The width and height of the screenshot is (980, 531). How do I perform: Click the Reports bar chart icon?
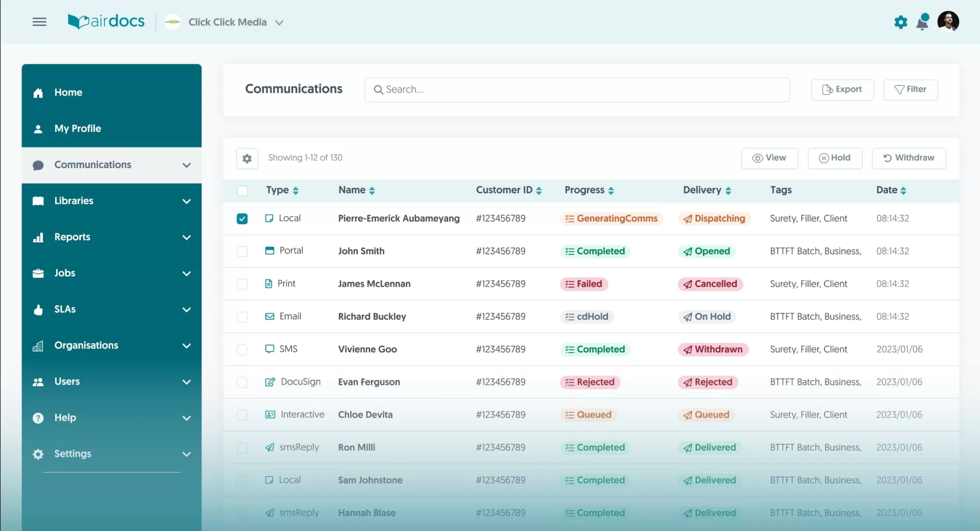pyautogui.click(x=38, y=237)
